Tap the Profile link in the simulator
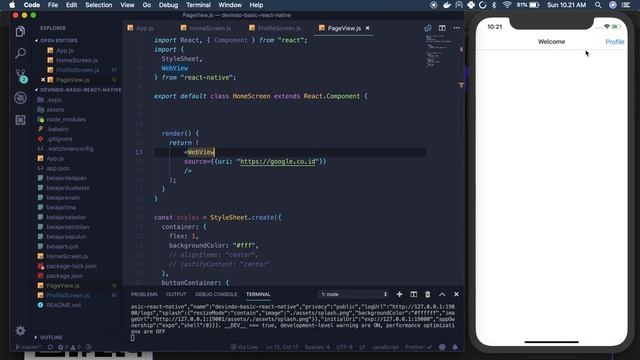Image resolution: width=640 pixels, height=360 pixels. (614, 42)
